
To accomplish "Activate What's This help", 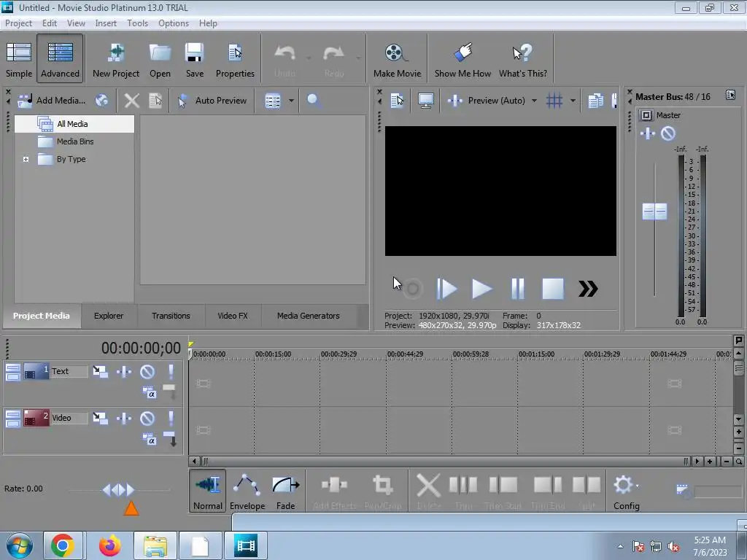I will pos(522,60).
